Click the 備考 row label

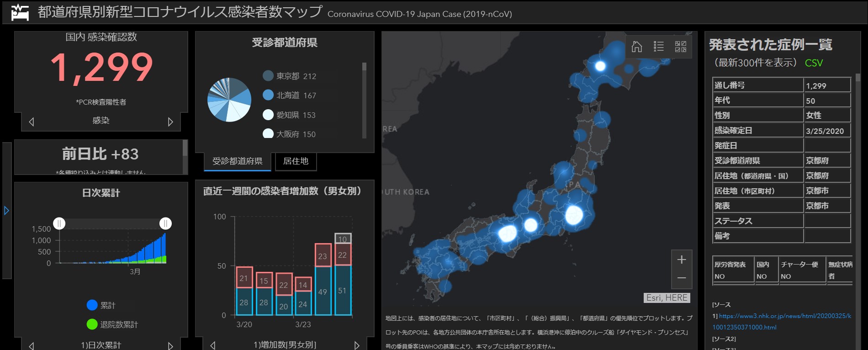click(722, 236)
